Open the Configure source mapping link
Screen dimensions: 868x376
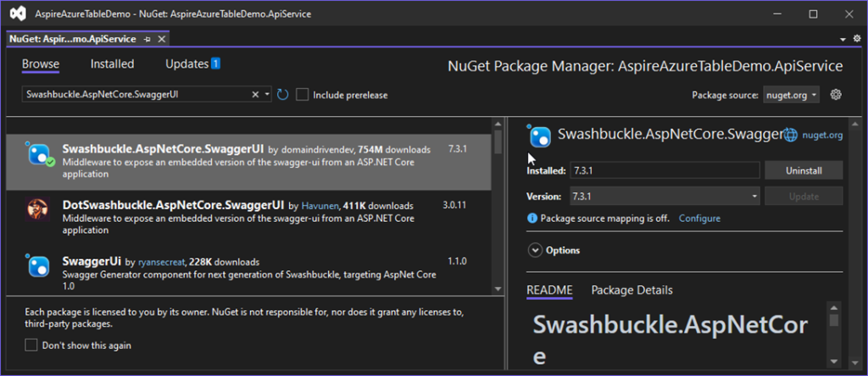pyautogui.click(x=699, y=218)
